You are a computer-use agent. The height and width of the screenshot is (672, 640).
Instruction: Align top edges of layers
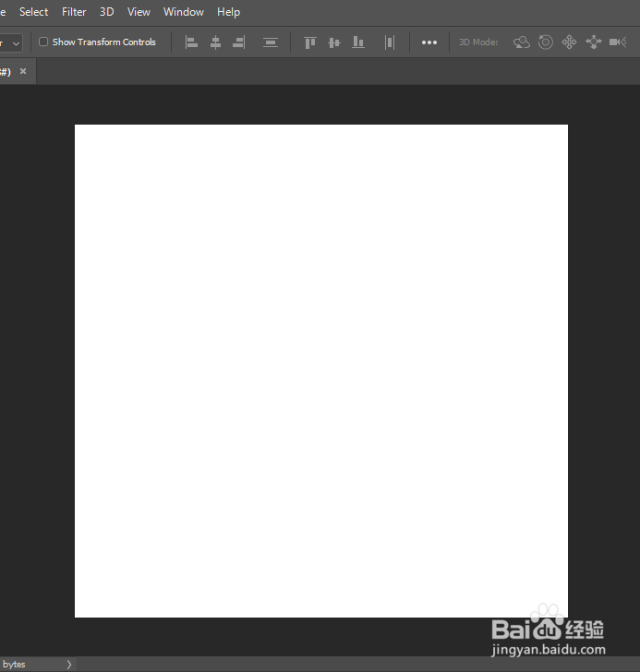click(x=310, y=42)
